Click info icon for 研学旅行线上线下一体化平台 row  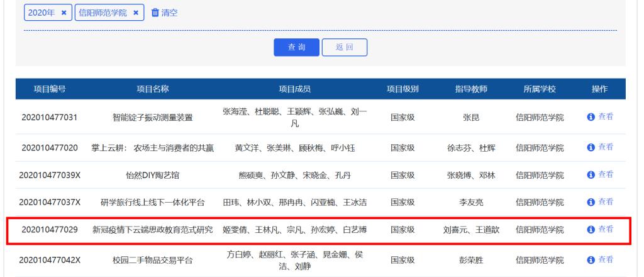coord(591,201)
